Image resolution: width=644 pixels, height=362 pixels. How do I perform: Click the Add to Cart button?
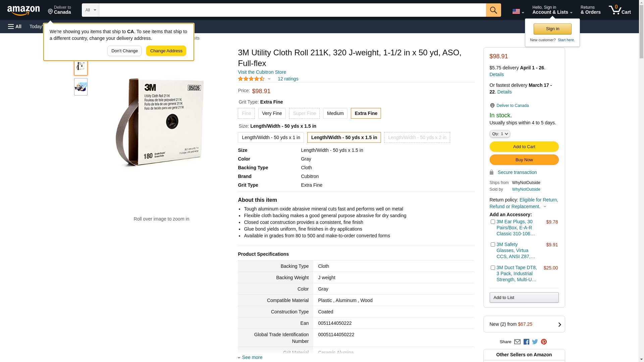click(x=524, y=146)
